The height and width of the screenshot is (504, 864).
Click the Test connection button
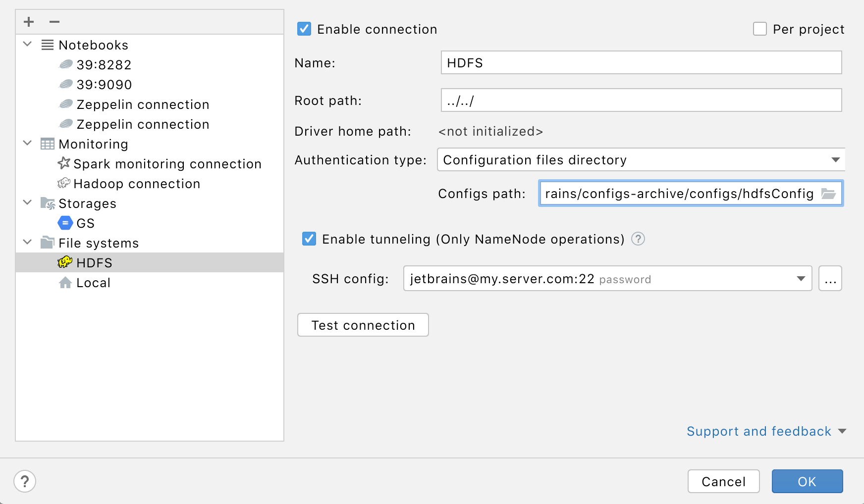point(363,325)
